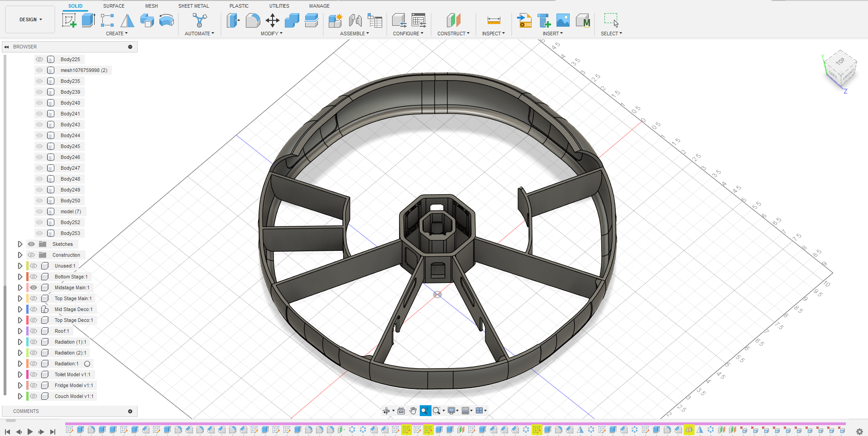
Task: Create a New Component
Action: click(x=336, y=20)
